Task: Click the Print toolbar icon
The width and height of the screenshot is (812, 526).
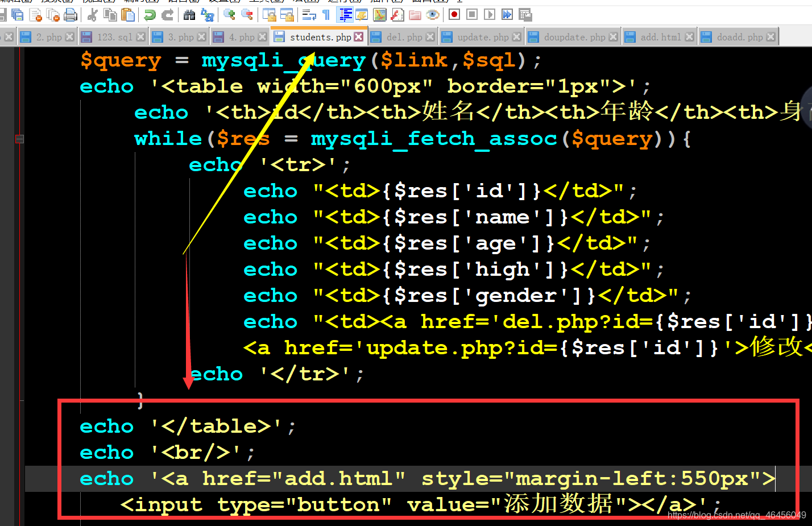Action: [70, 15]
